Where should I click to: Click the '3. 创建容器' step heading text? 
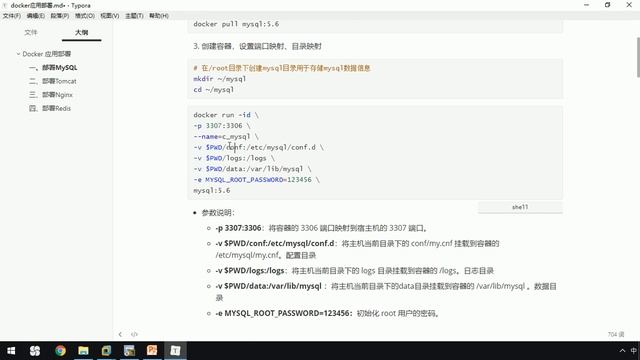point(258,46)
